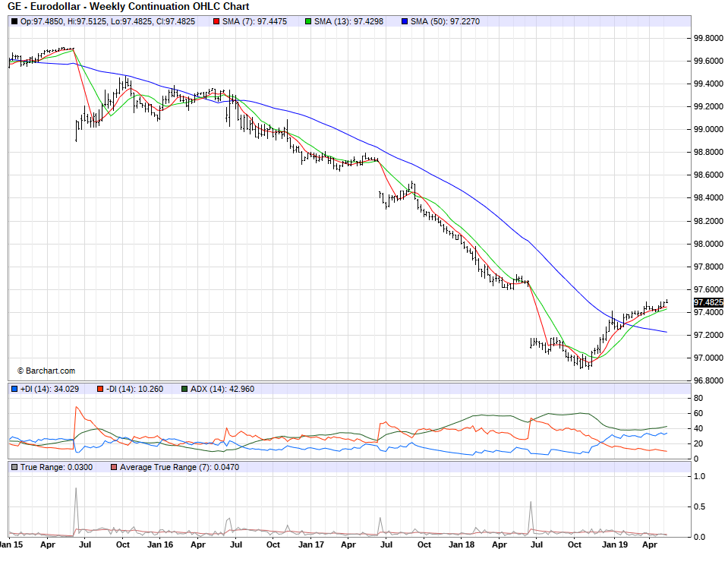
Task: Select the Jan 19 date axis label
Action: 613,544
